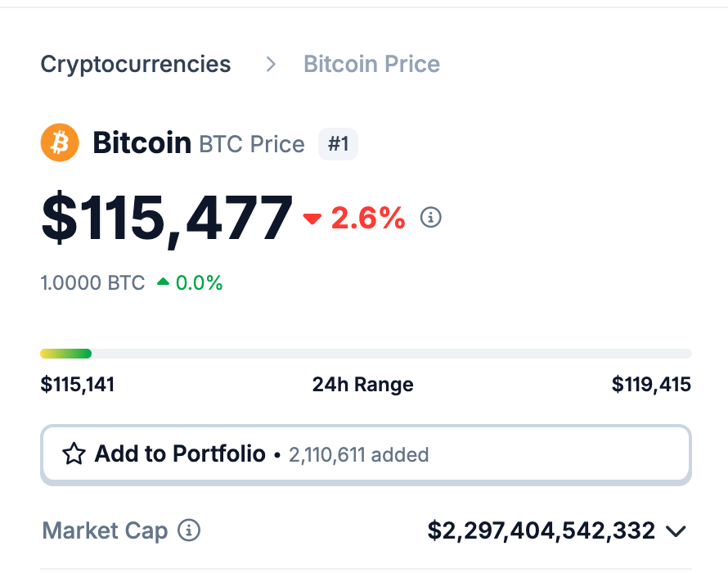Click the orange Bitcoin logo icon
This screenshot has width=728, height=573.
[x=60, y=142]
